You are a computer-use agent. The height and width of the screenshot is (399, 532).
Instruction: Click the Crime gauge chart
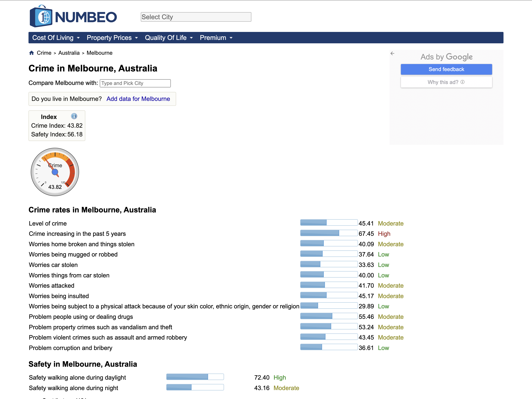pos(55,172)
